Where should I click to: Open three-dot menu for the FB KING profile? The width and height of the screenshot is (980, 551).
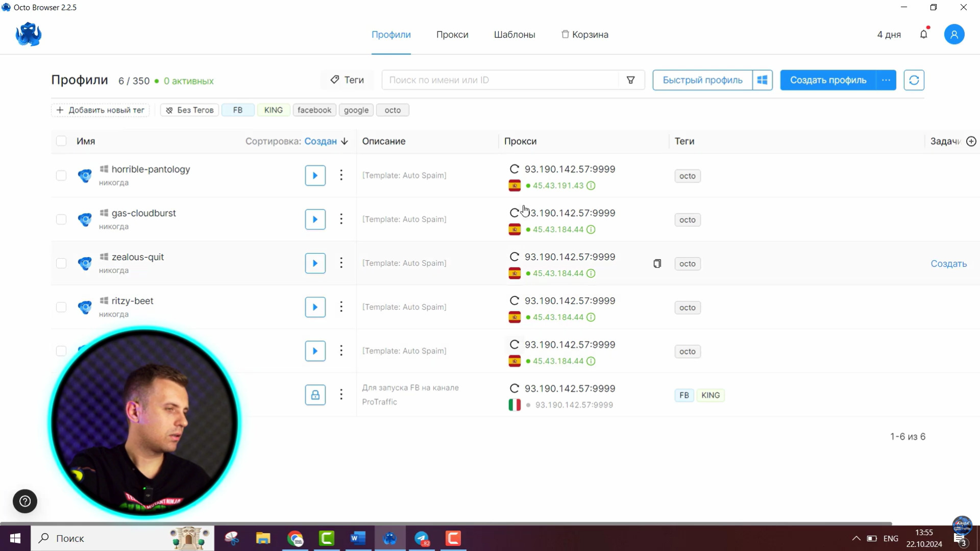[341, 395]
